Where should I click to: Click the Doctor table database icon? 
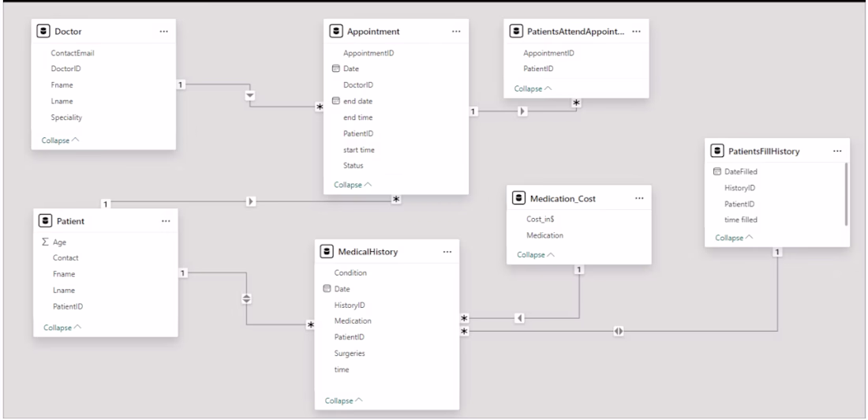point(45,32)
